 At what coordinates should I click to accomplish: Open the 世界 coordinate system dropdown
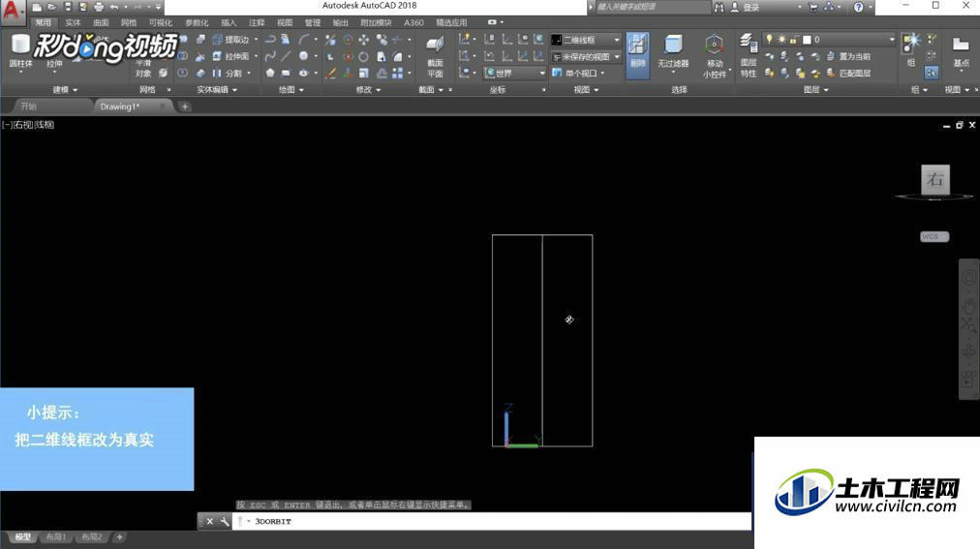515,73
